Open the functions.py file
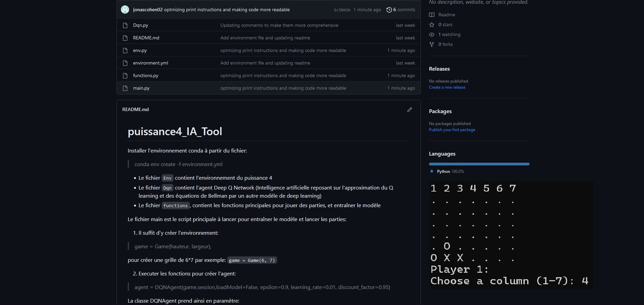Viewport: 644px width, 305px height. 146,75
